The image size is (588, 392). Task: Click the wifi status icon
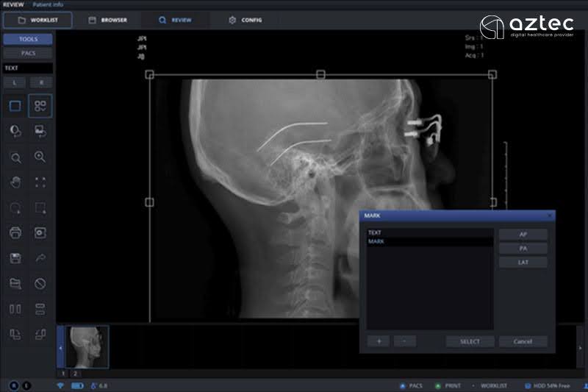(60, 385)
